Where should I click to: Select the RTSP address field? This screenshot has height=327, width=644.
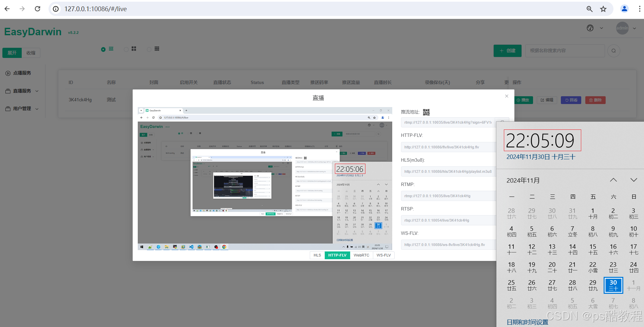[448, 220]
